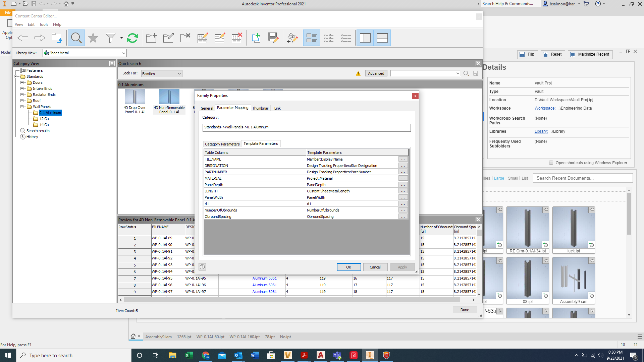Image resolution: width=644 pixels, height=362 pixels.
Task: Switch to small icons view mode
Action: [x=329, y=38]
